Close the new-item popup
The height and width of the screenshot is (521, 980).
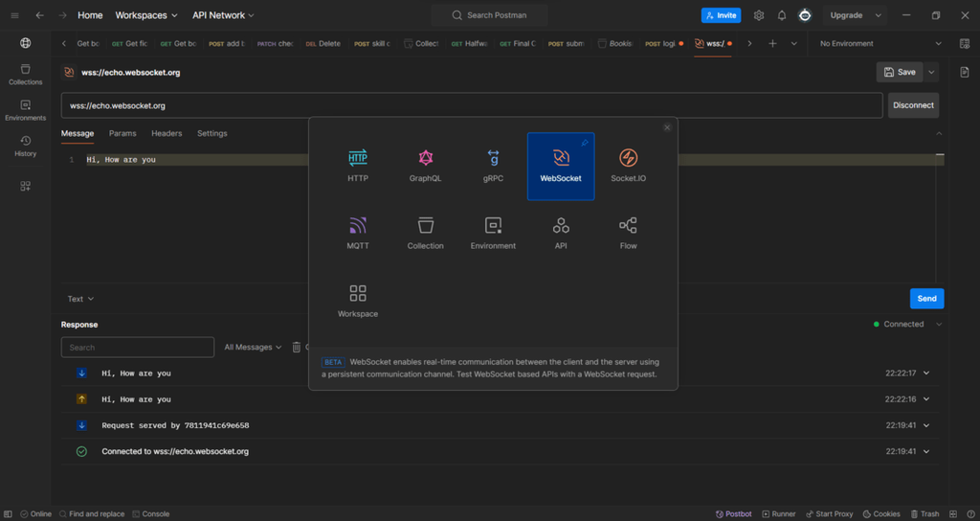click(x=667, y=127)
